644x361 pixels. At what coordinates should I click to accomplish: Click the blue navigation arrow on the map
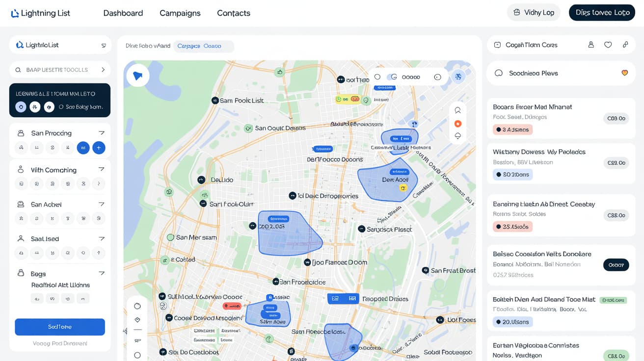click(137, 76)
